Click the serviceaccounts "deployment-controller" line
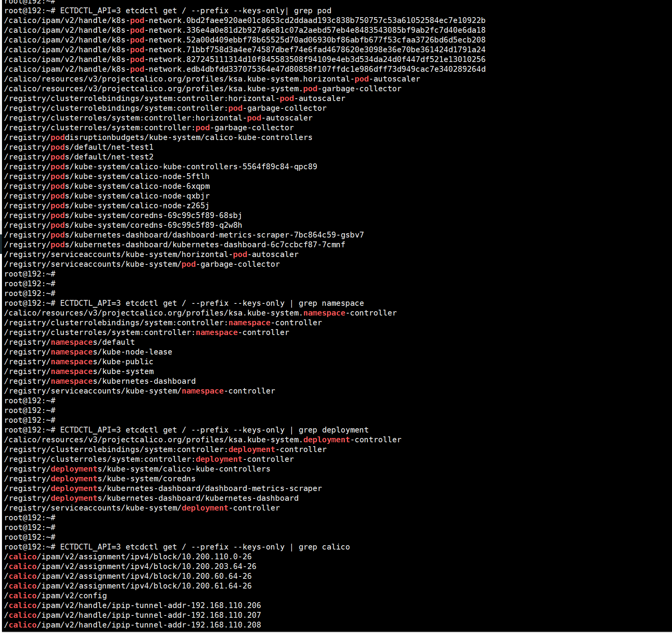Viewport: 672px width, 633px height. coord(142,508)
